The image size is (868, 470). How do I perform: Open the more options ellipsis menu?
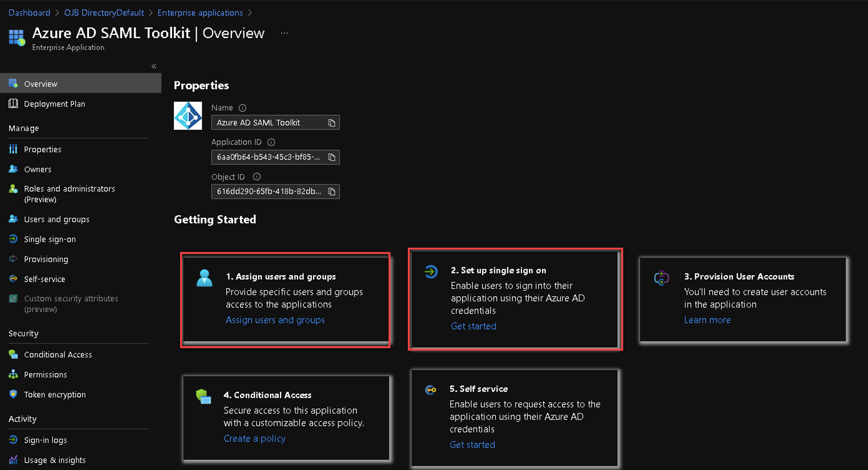pos(284,33)
